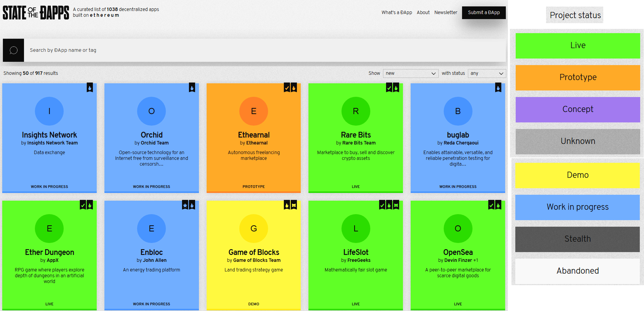Viewport: 644px width, 311px height.
Task: Click the checkmark badge on Ether Dungeon card
Action: pyautogui.click(x=83, y=205)
